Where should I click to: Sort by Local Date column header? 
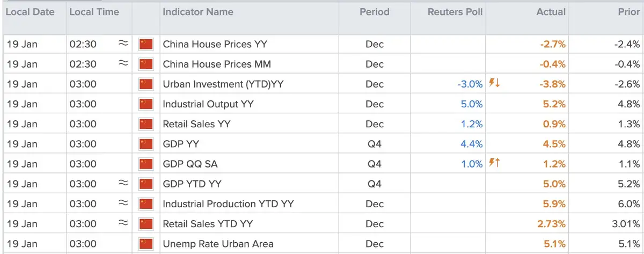30,12
